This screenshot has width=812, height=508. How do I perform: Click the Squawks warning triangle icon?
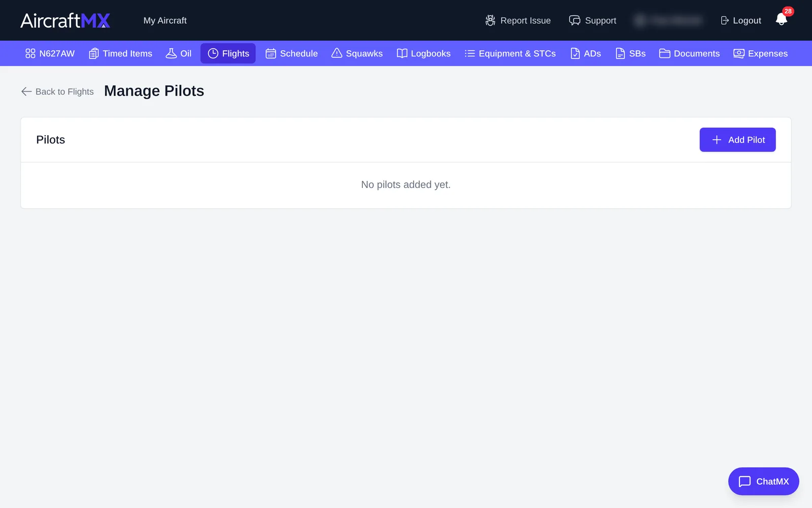(337, 53)
